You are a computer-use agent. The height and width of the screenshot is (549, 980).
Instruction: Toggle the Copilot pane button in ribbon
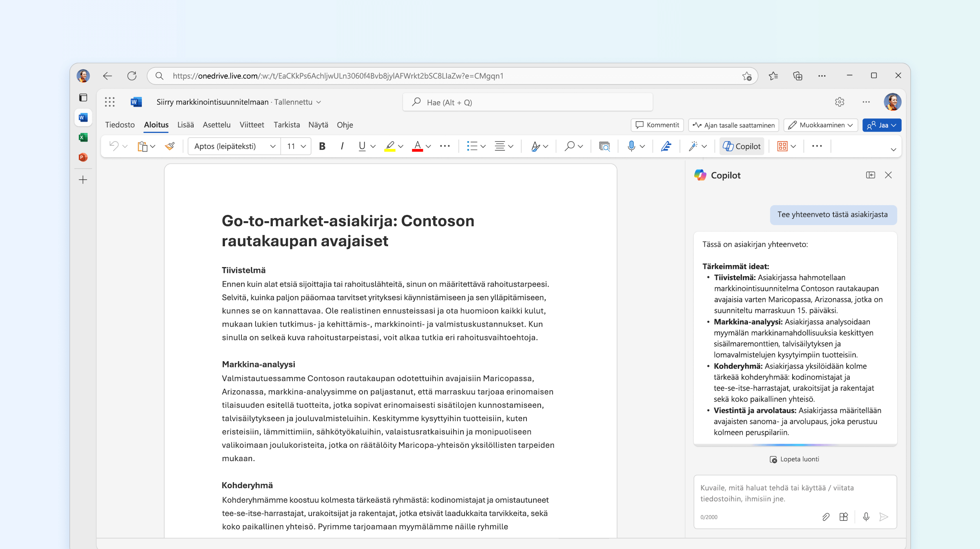(x=742, y=146)
